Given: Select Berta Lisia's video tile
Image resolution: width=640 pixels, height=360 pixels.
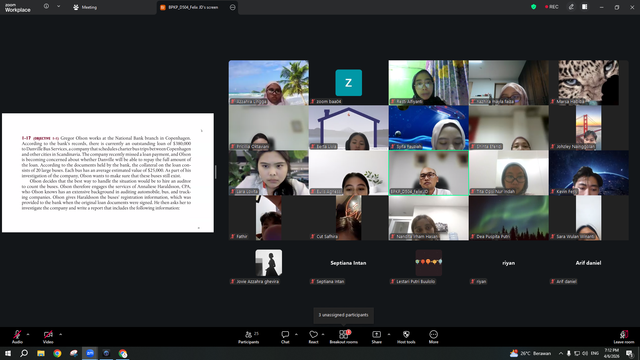Looking at the screenshot, I should coord(348,128).
